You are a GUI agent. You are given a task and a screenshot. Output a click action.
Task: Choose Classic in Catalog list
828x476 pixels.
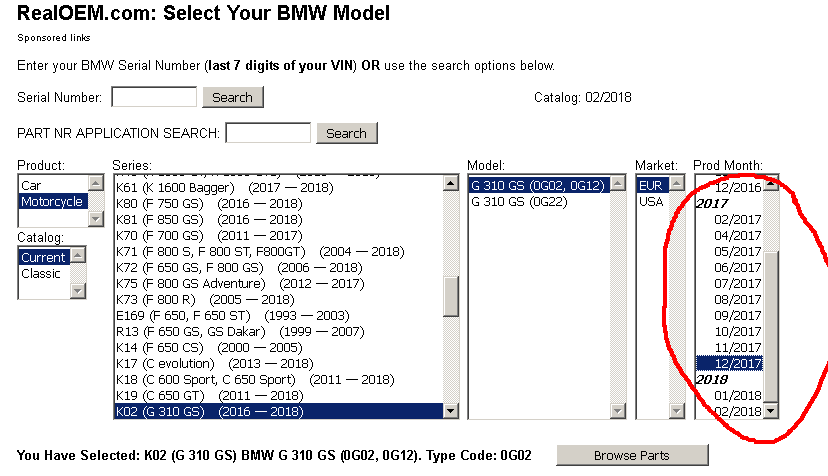pos(44,274)
